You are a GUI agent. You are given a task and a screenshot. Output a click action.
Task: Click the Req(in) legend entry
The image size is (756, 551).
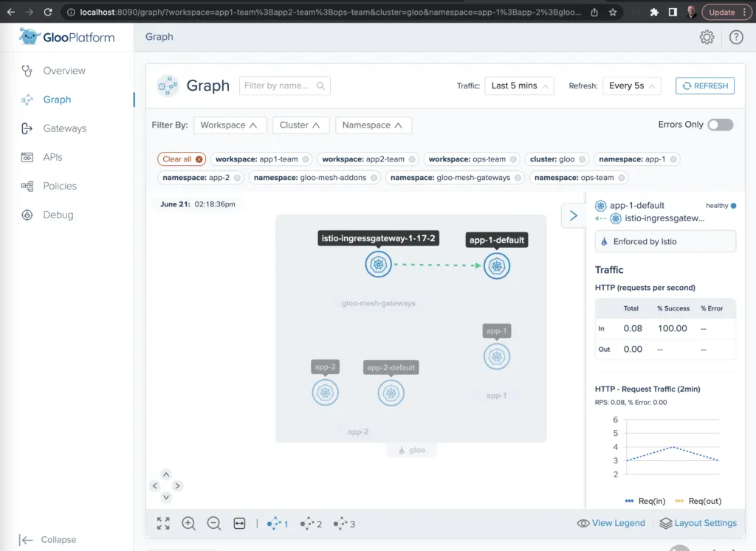645,501
